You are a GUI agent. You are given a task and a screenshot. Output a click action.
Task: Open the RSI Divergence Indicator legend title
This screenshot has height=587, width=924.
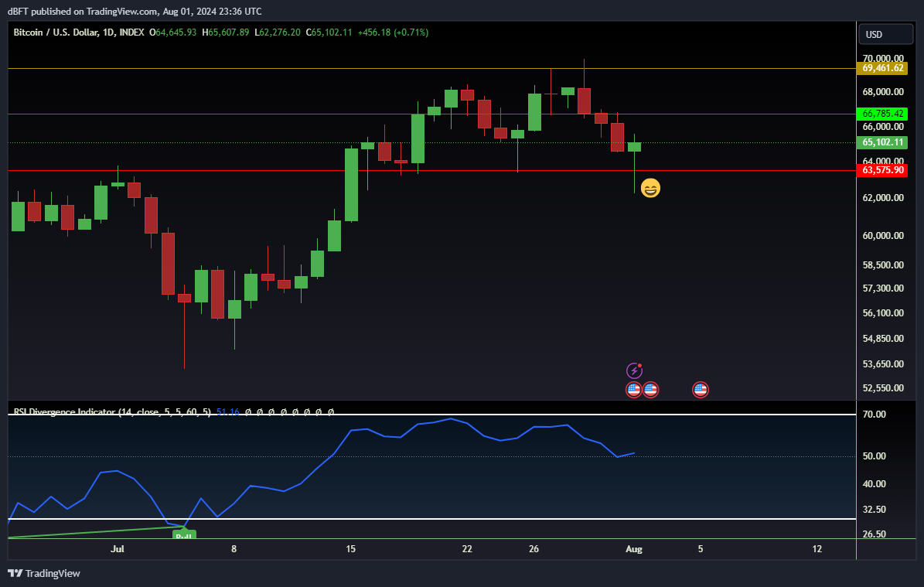[112, 412]
